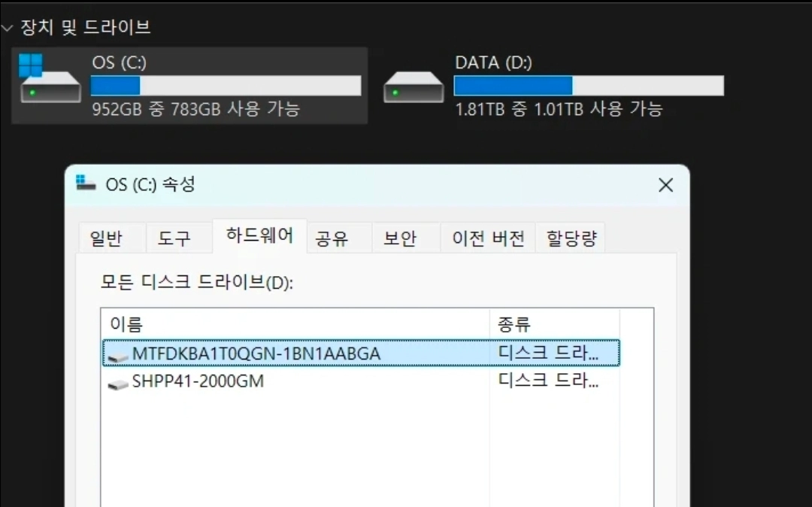Click the 종류 column header

(x=554, y=324)
